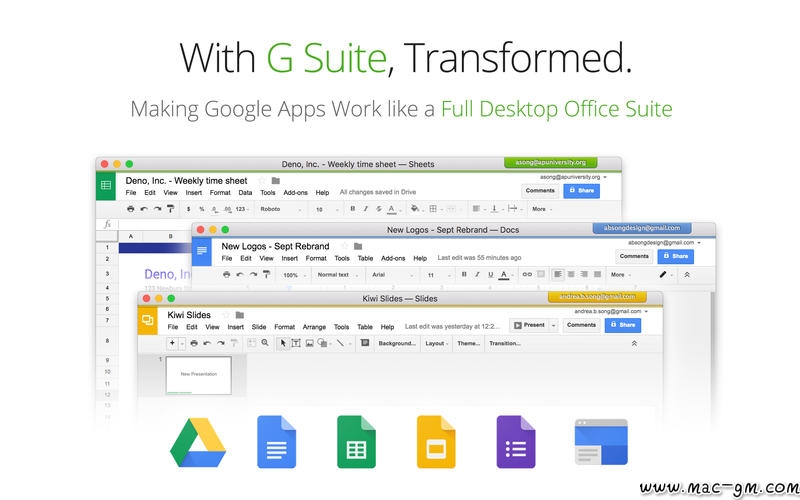This screenshot has height=500, width=800.
Task: Click the pencil editing mode icon in Docs
Action: (x=663, y=274)
